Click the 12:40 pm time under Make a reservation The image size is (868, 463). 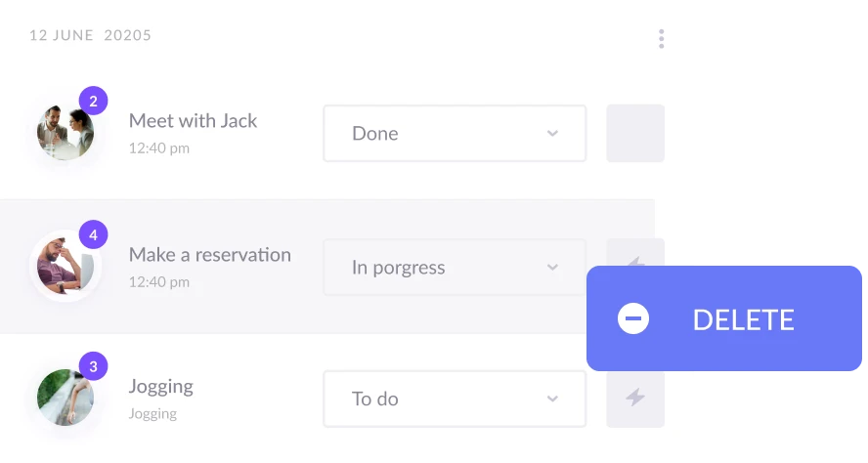[159, 282]
